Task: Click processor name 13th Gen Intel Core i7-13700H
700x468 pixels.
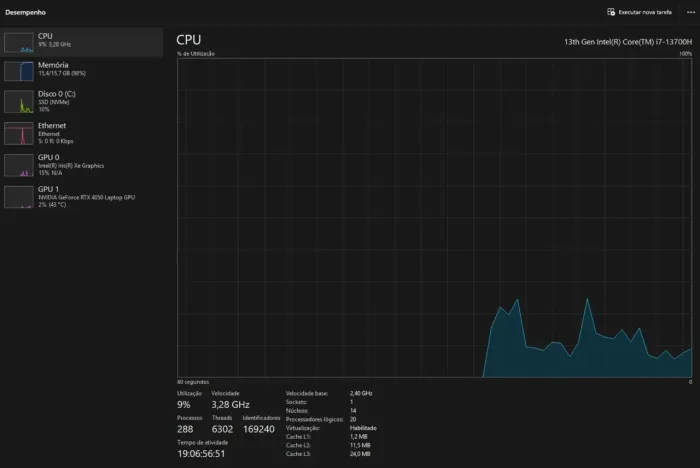Action: click(x=628, y=42)
